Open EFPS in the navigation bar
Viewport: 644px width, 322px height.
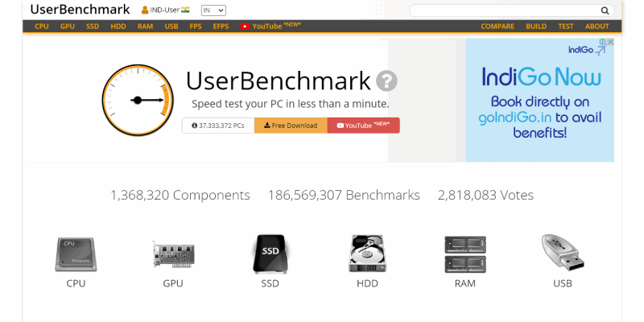tap(221, 27)
